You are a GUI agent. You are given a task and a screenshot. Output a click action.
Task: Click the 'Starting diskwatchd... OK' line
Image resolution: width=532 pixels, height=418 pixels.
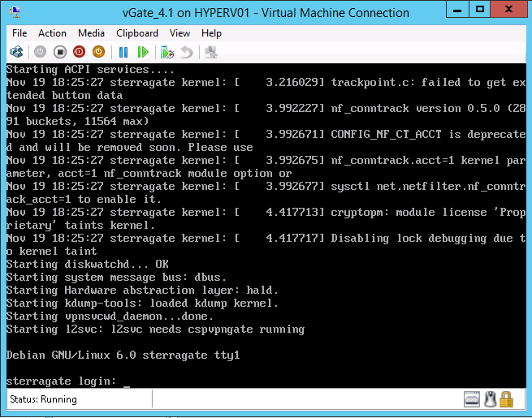click(x=88, y=264)
